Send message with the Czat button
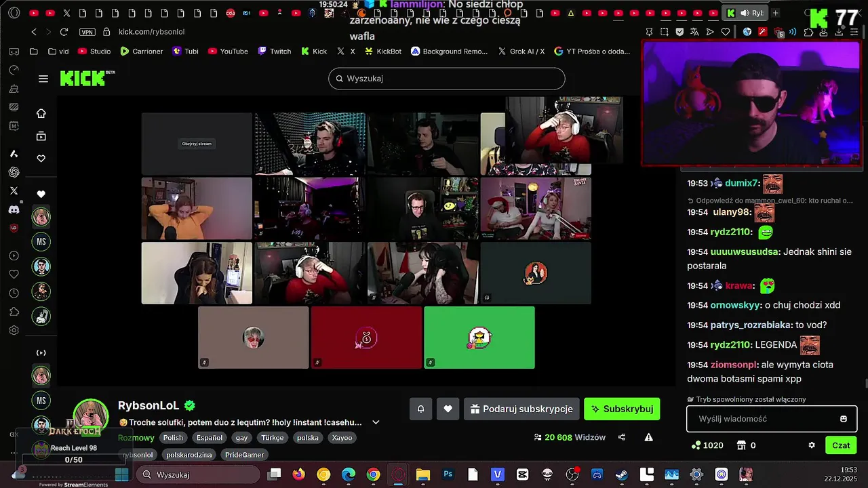This screenshot has height=488, width=868. pyautogui.click(x=841, y=445)
